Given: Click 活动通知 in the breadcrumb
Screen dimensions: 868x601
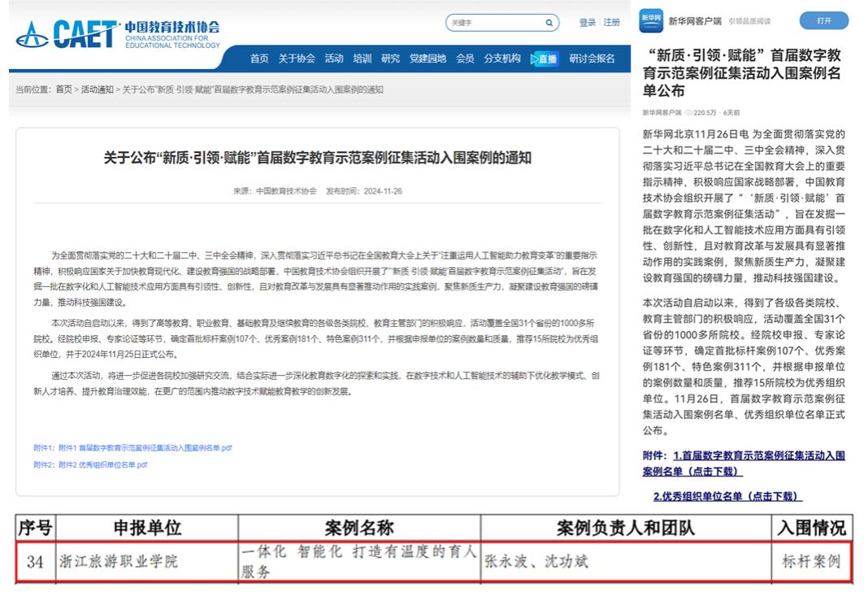Looking at the screenshot, I should pos(97,89).
